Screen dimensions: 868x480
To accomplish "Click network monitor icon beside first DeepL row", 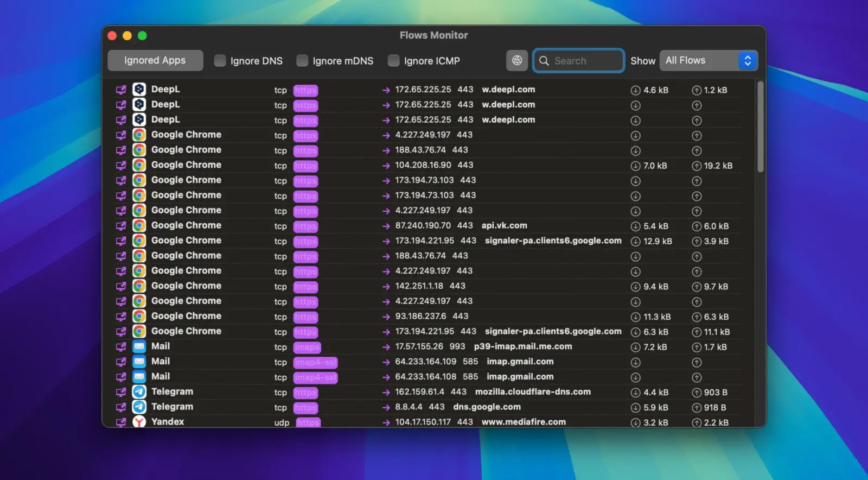I will (x=121, y=90).
